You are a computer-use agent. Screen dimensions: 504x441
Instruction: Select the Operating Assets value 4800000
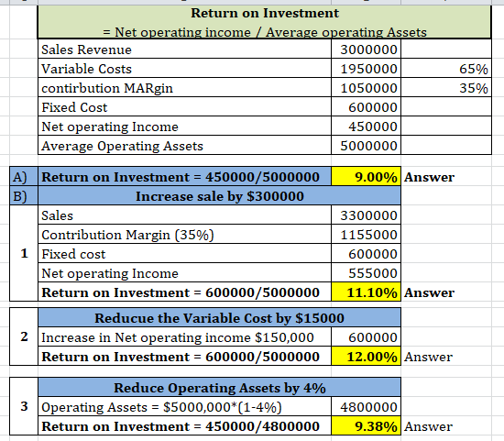[367, 406]
